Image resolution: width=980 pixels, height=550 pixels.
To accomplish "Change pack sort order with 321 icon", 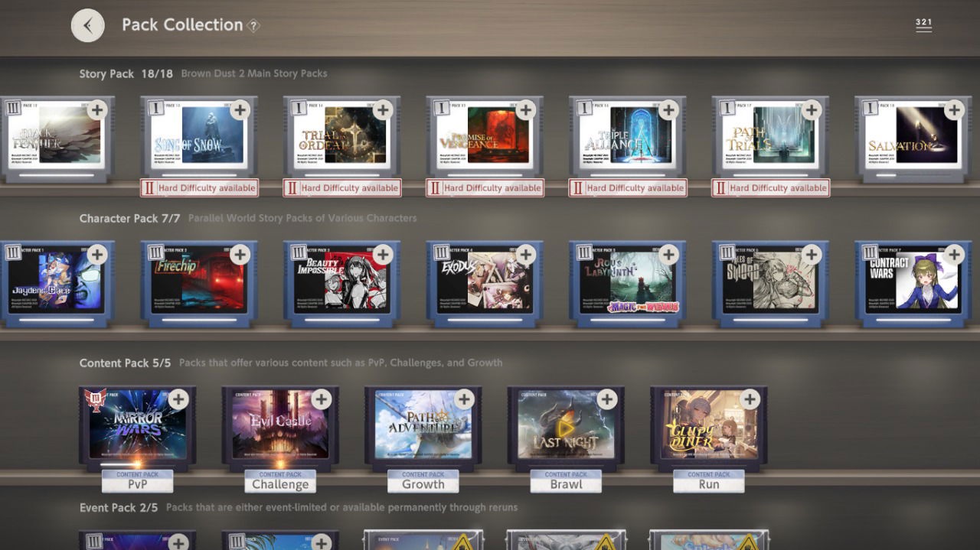I will (x=923, y=25).
